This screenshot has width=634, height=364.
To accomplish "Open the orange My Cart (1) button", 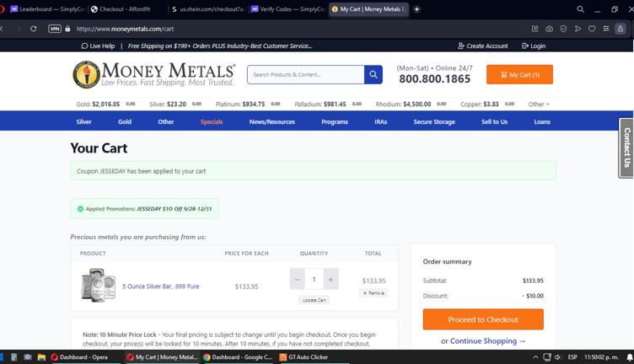I will 519,75.
